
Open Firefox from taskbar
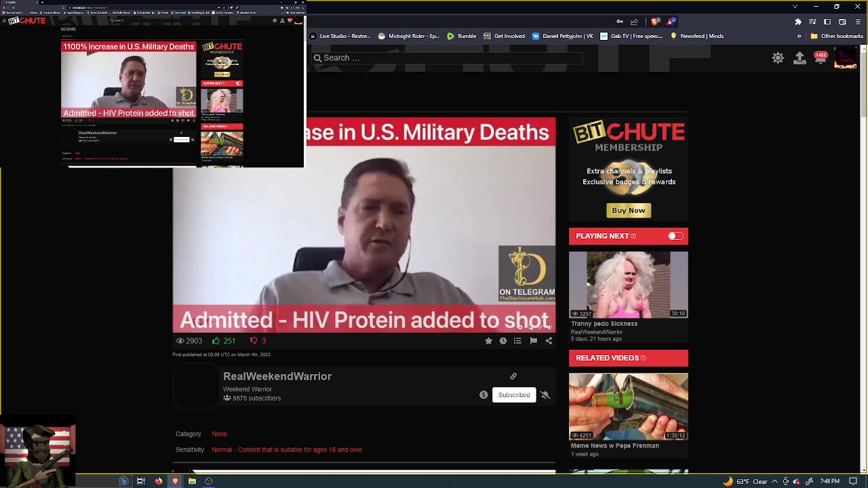point(159,481)
